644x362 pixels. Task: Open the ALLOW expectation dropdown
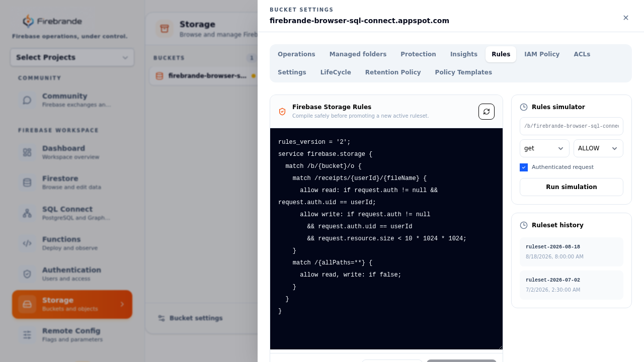pos(598,148)
